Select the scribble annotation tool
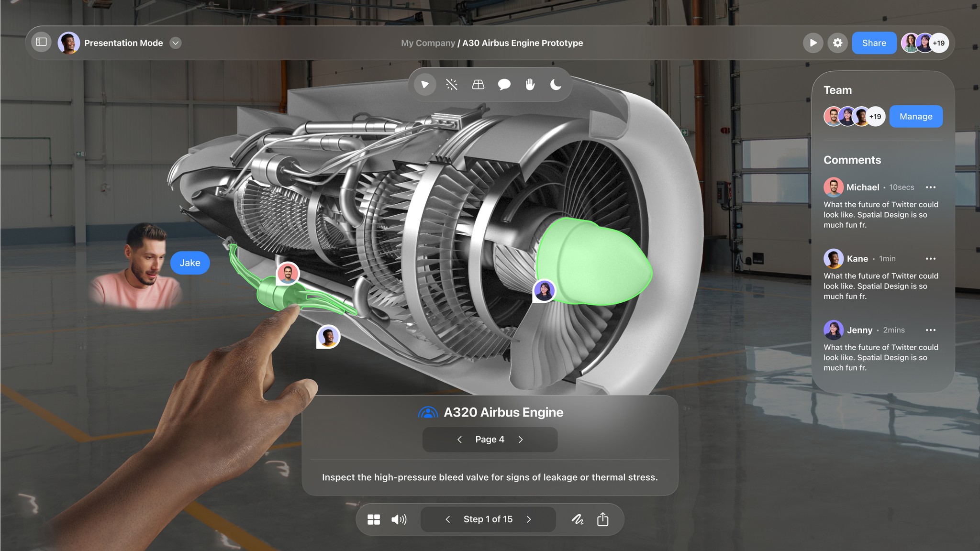This screenshot has width=980, height=551. (578, 519)
